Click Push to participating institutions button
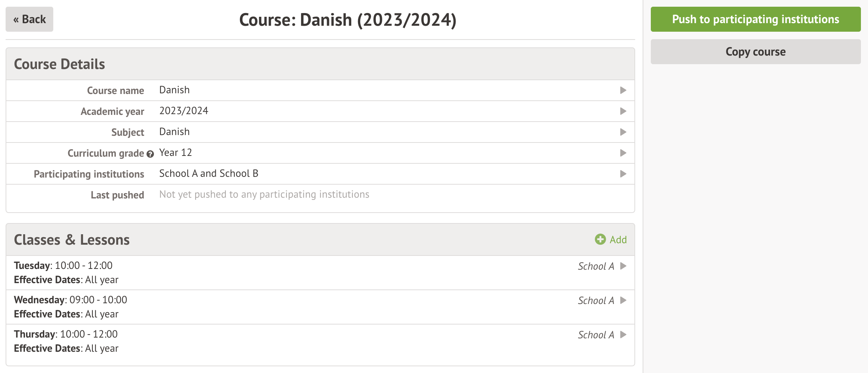Image resolution: width=868 pixels, height=373 pixels. point(755,19)
